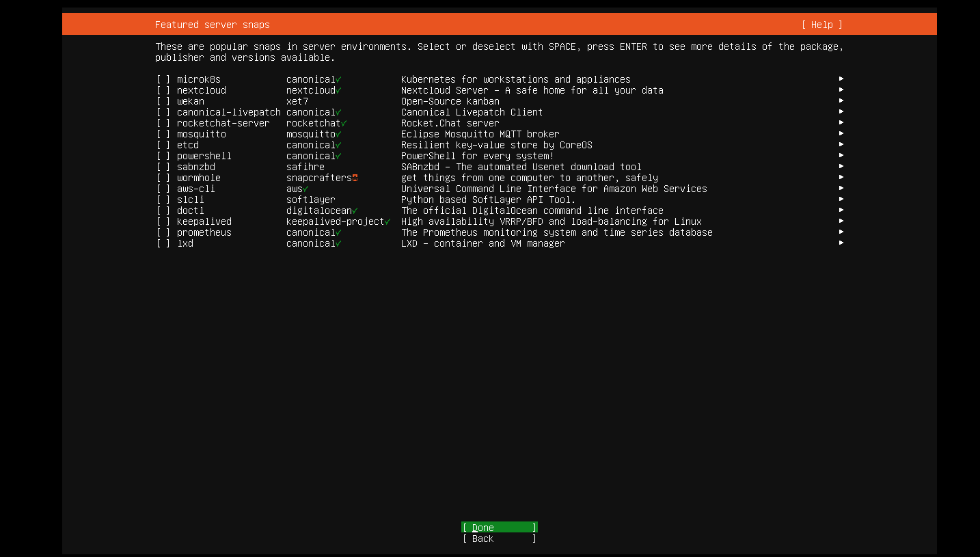Open details arrow for lxd row
This screenshot has height=557, width=980.
point(841,243)
